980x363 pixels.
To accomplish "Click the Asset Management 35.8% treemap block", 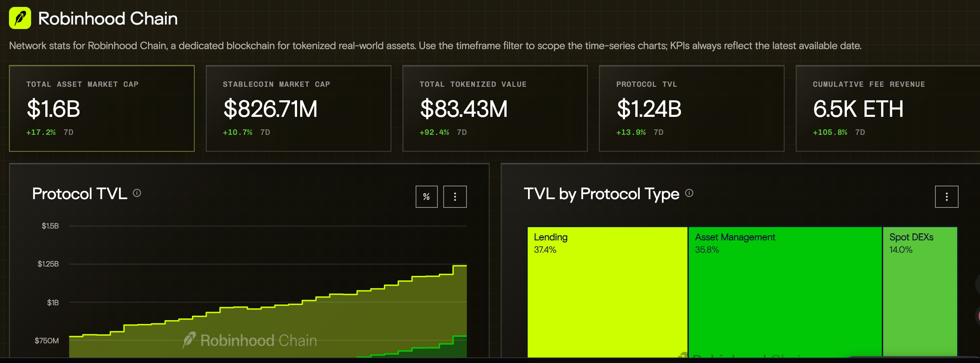I will pos(785,292).
